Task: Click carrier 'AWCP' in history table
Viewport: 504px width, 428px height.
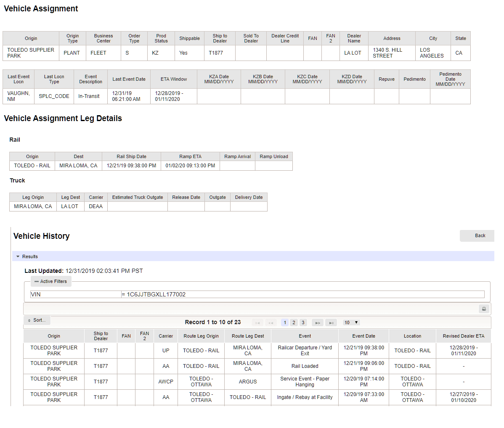Action: [166, 382]
